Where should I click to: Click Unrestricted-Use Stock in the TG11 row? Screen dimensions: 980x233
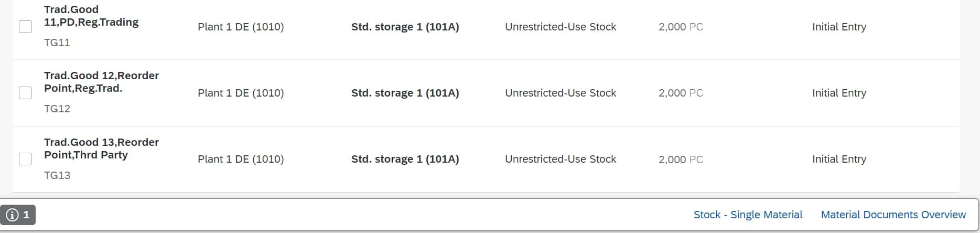click(x=561, y=27)
